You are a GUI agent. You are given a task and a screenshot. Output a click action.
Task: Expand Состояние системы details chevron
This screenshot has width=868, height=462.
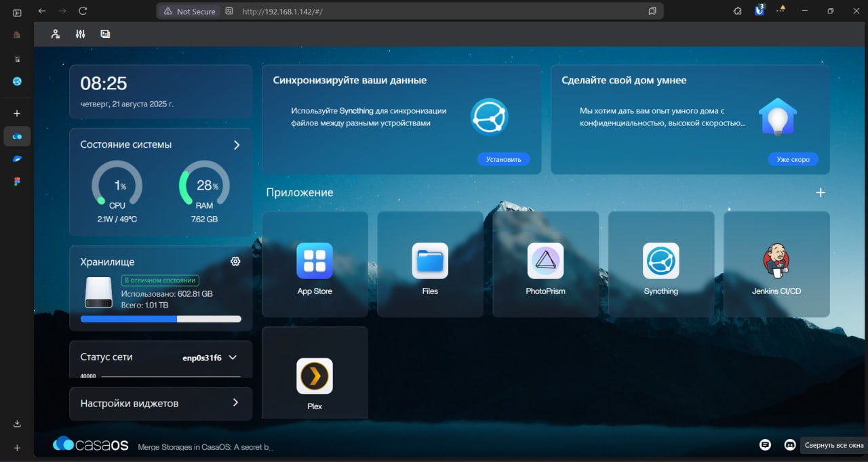click(236, 145)
